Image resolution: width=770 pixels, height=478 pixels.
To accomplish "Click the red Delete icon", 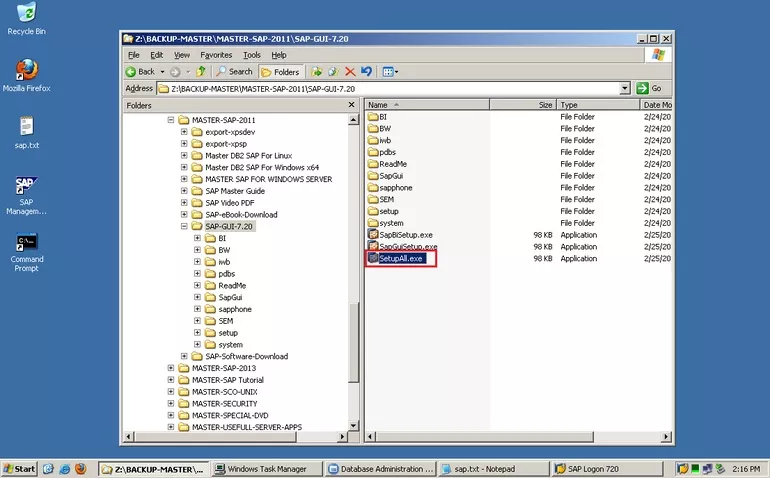I will click(x=350, y=72).
